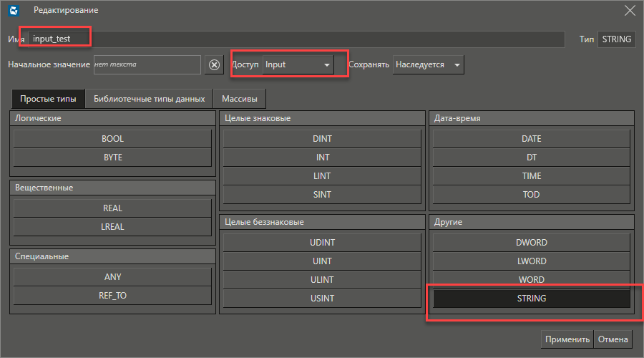Click the Применить button
Viewport: 644px width, 358px height.
567,339
